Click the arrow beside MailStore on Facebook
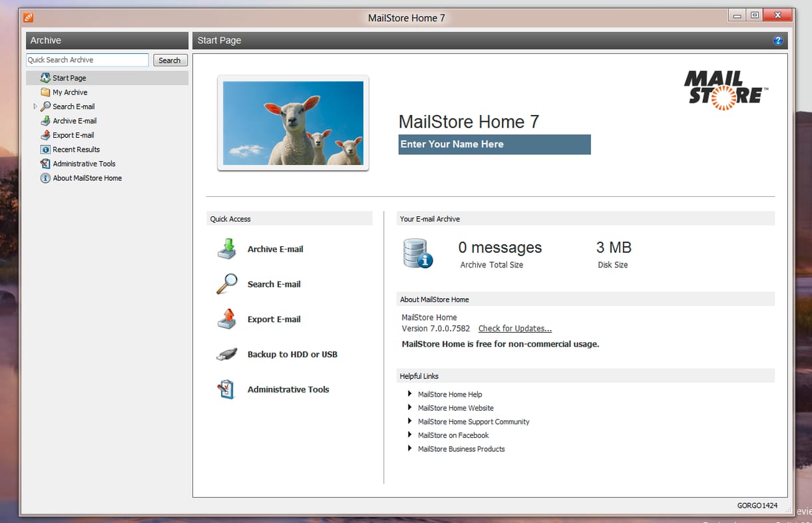The width and height of the screenshot is (812, 523). pyautogui.click(x=410, y=435)
